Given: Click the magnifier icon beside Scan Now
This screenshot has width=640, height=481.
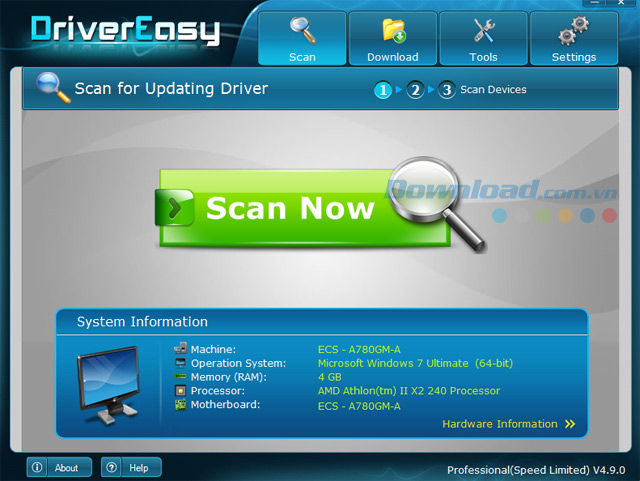Looking at the screenshot, I should click(x=437, y=203).
